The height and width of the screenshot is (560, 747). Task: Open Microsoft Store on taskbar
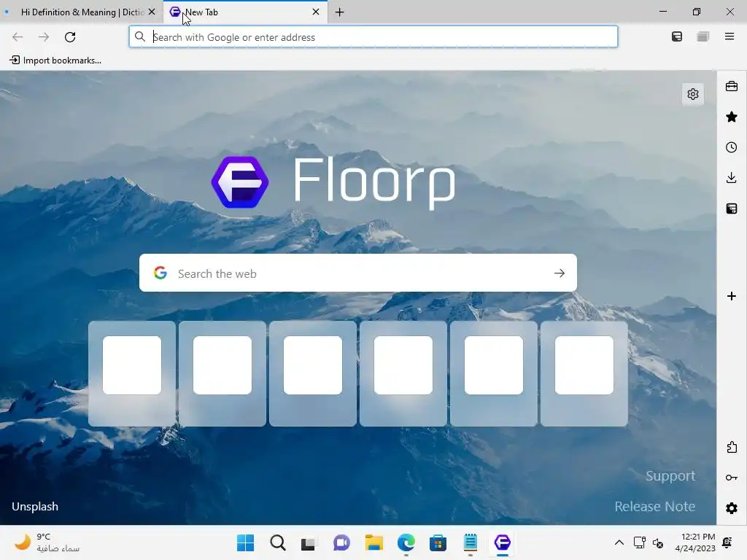point(438,542)
